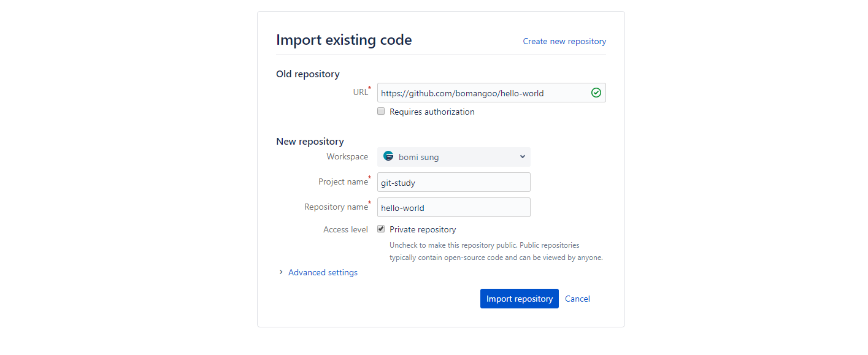The height and width of the screenshot is (355, 868).
Task: Click into the Repository name field
Action: [454, 207]
